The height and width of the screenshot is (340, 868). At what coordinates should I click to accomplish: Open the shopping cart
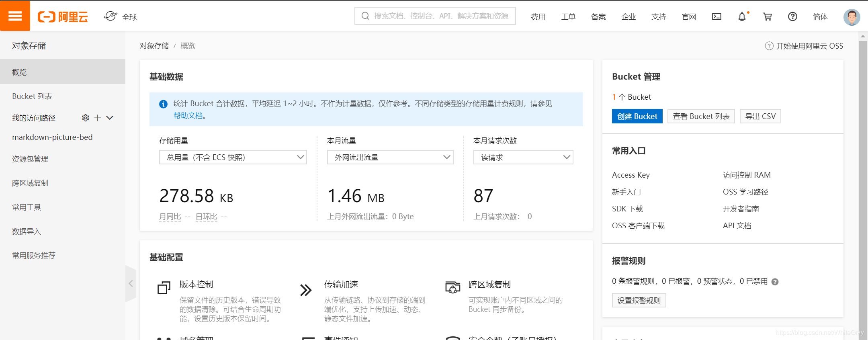point(767,16)
